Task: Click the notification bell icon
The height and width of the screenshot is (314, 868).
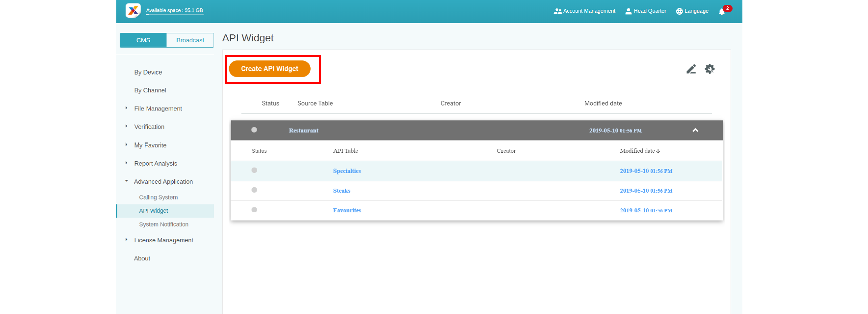Action: 721,12
